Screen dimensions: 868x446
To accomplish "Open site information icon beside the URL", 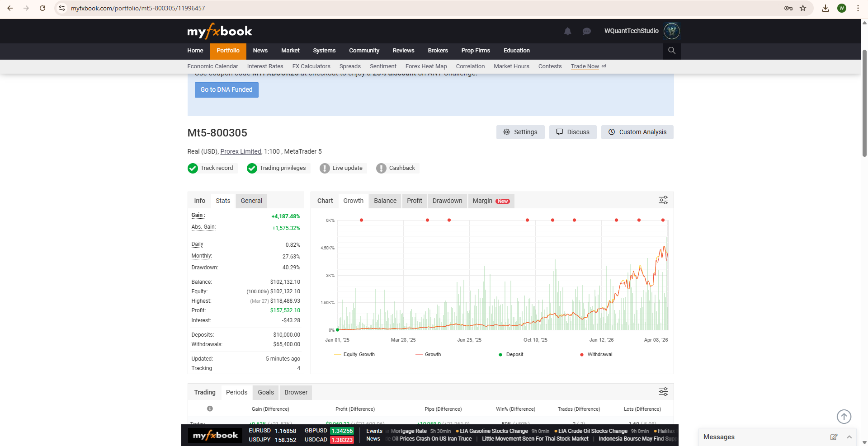I will 62,8.
